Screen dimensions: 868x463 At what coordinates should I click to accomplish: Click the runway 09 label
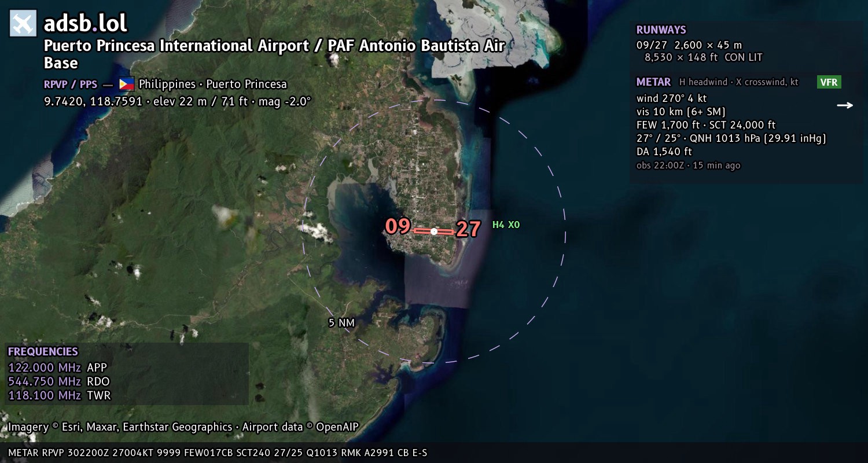(x=398, y=226)
